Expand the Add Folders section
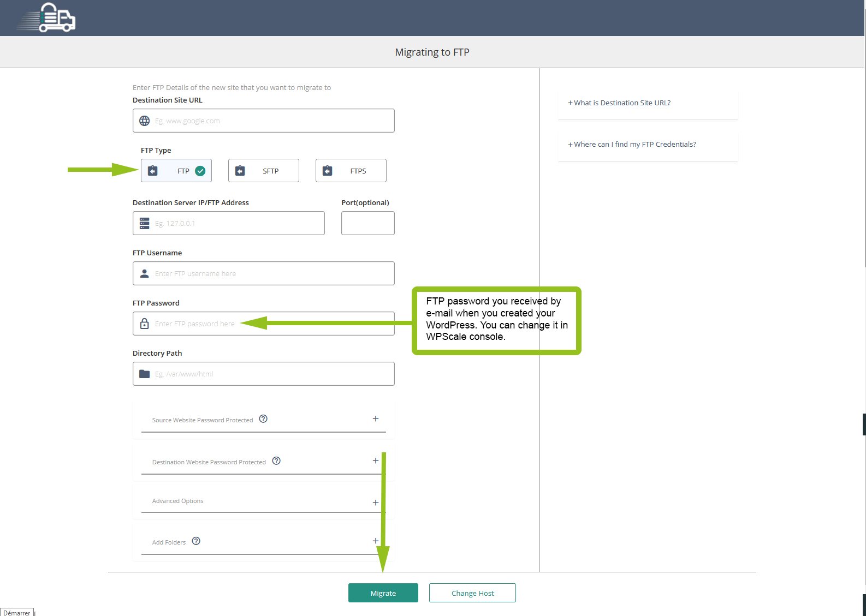Viewport: 866px width, 616px height. (375, 541)
